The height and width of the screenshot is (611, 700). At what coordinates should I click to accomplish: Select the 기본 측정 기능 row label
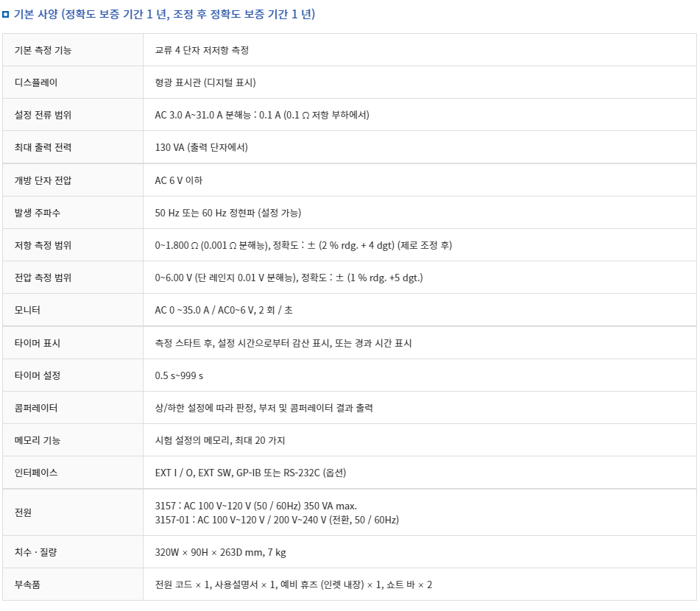point(43,50)
